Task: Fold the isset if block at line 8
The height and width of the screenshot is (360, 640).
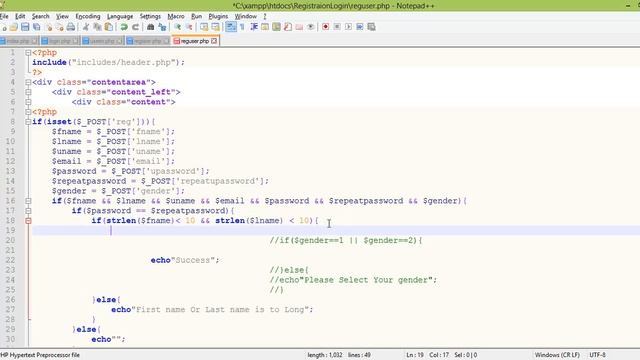Action: coord(28,122)
